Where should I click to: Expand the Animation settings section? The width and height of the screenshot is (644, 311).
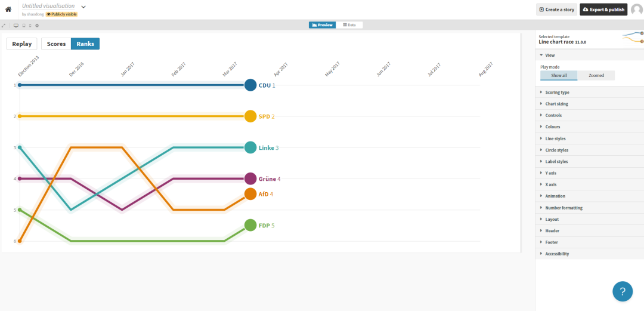click(555, 196)
